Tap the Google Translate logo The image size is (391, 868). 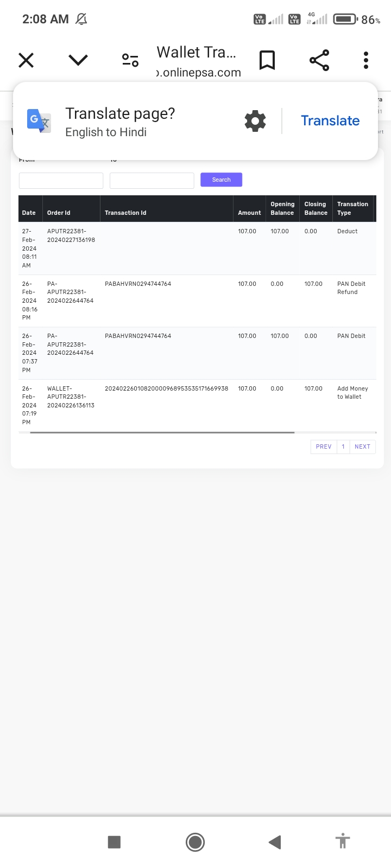pos(39,121)
